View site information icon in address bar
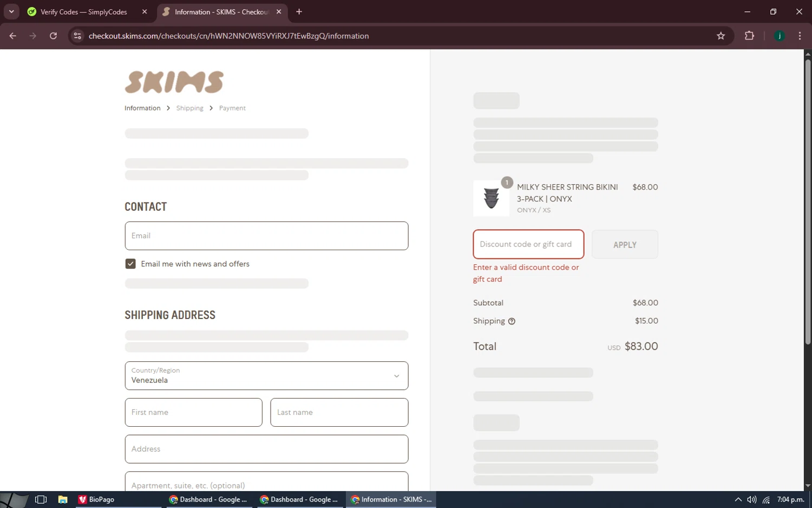This screenshot has width=812, height=508. pos(77,36)
